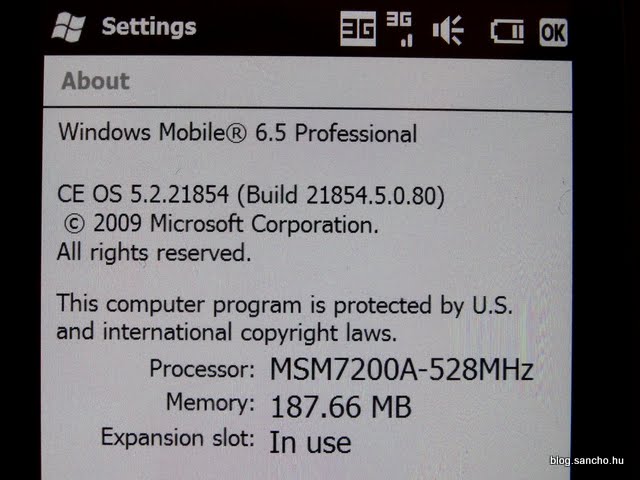Open the Windows Start flag menu
640x480 pixels.
coord(69,27)
